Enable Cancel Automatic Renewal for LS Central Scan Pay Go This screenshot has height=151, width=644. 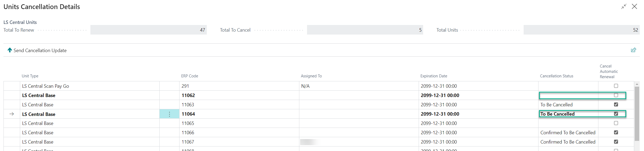(x=616, y=86)
